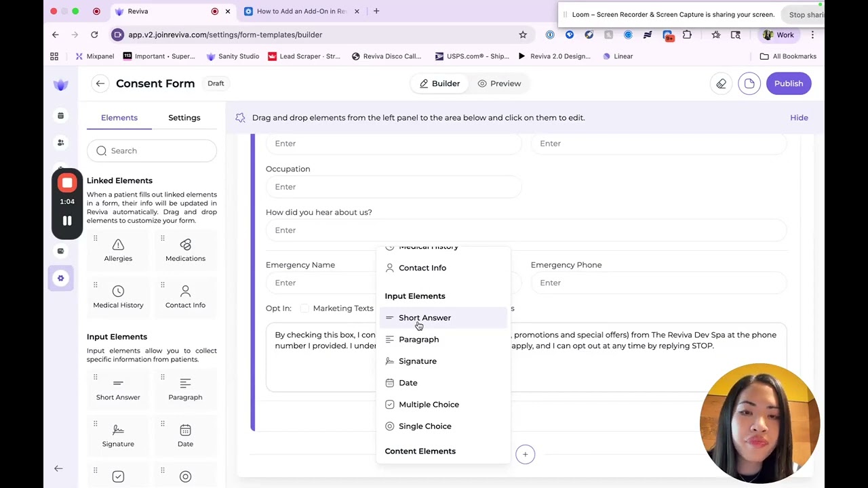
Task: Click the eraser icon in header
Action: coord(721,83)
